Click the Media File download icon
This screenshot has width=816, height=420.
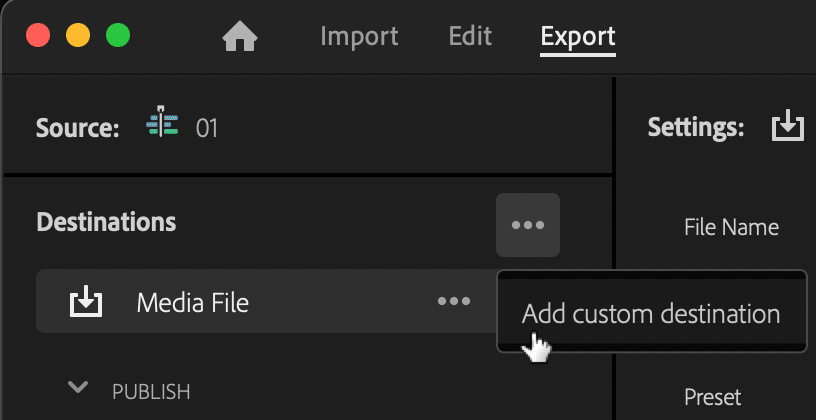86,302
